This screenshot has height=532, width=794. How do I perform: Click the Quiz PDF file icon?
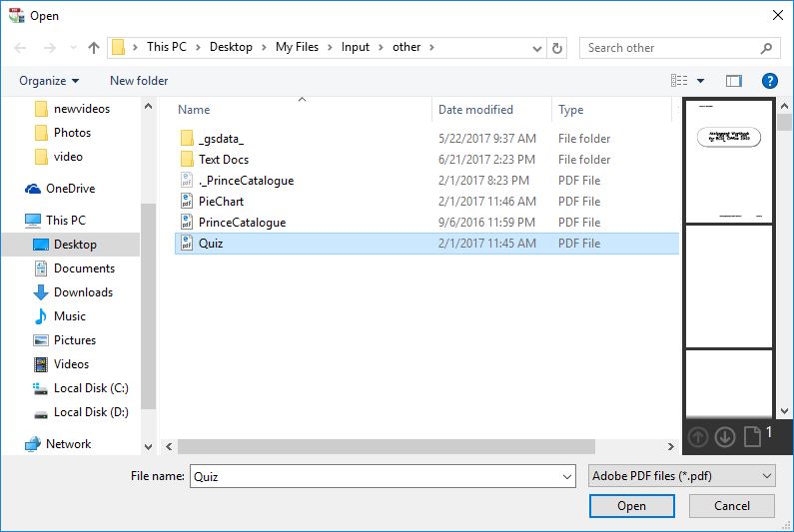(187, 243)
